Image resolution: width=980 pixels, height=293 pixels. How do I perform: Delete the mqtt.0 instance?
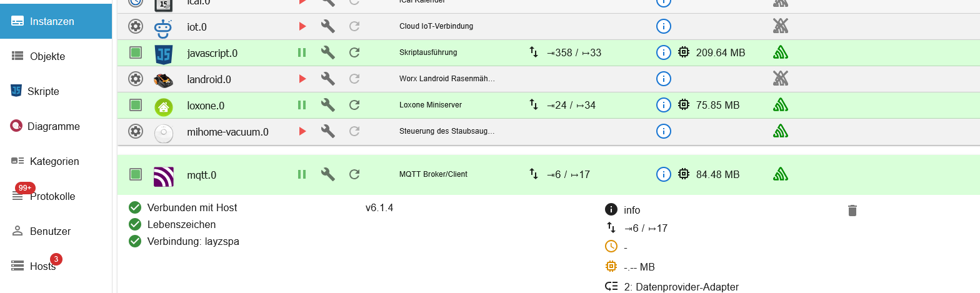[x=852, y=211]
